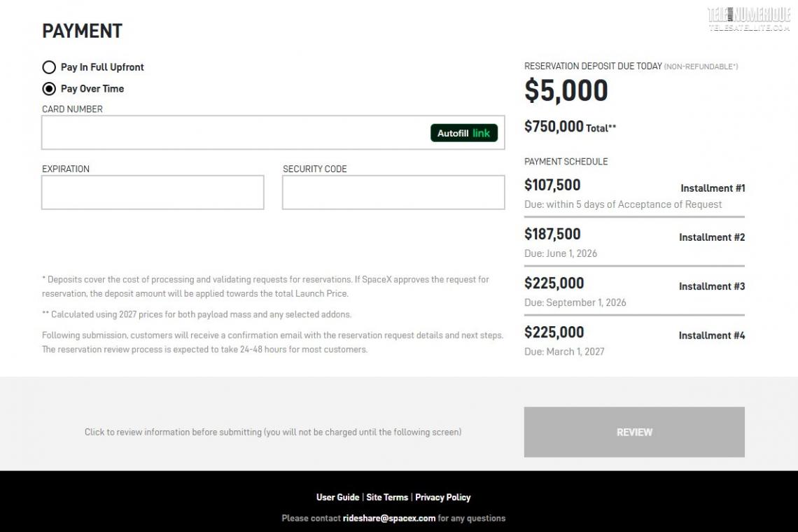798x532 pixels.
Task: Open the User Guide link
Action: pos(337,497)
